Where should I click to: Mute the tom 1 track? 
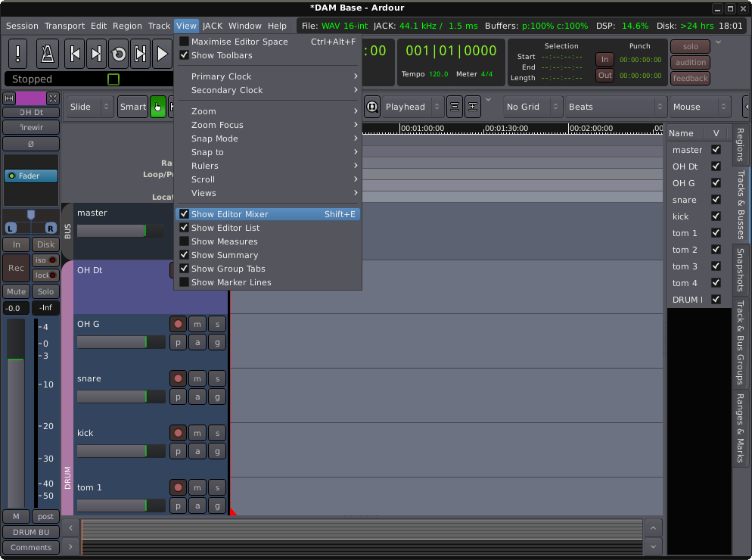[x=197, y=487]
